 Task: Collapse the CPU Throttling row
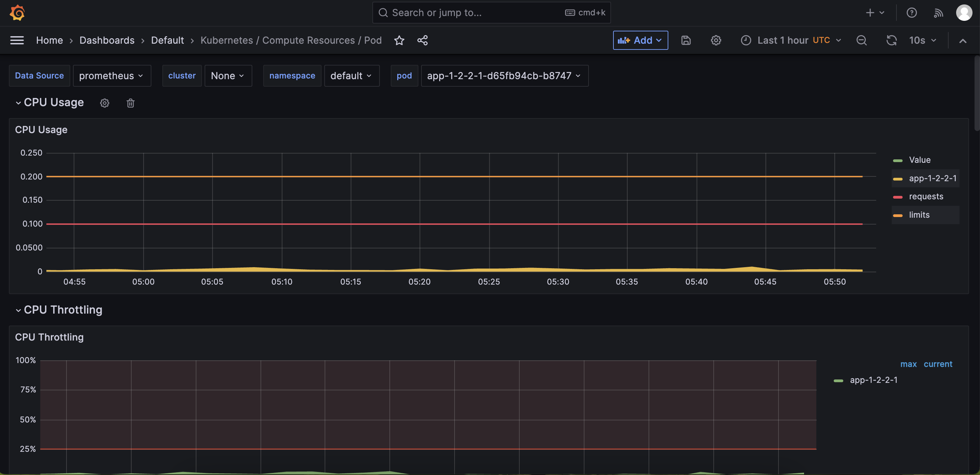point(59,310)
